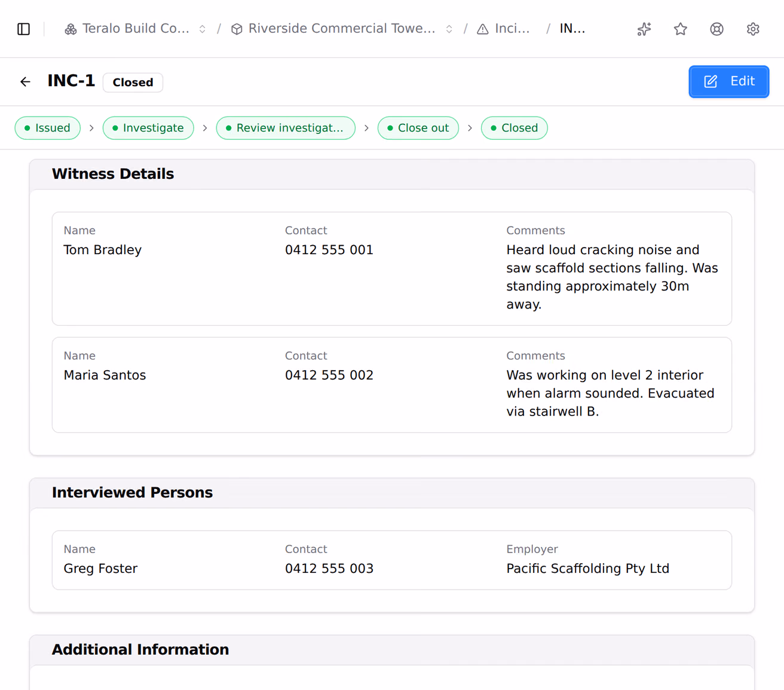Viewport: 784px width, 690px height.
Task: Click Tom Bradley's scaffold comment text
Action: [x=612, y=277]
